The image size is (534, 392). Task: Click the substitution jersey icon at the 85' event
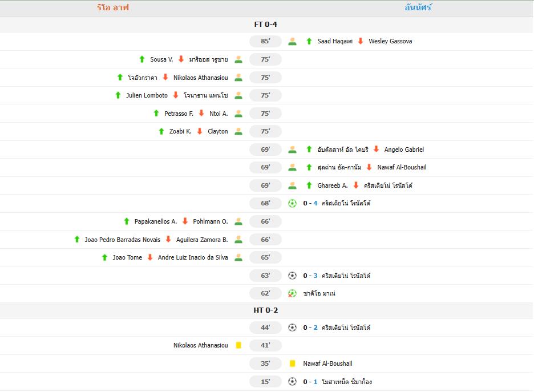[293, 41]
